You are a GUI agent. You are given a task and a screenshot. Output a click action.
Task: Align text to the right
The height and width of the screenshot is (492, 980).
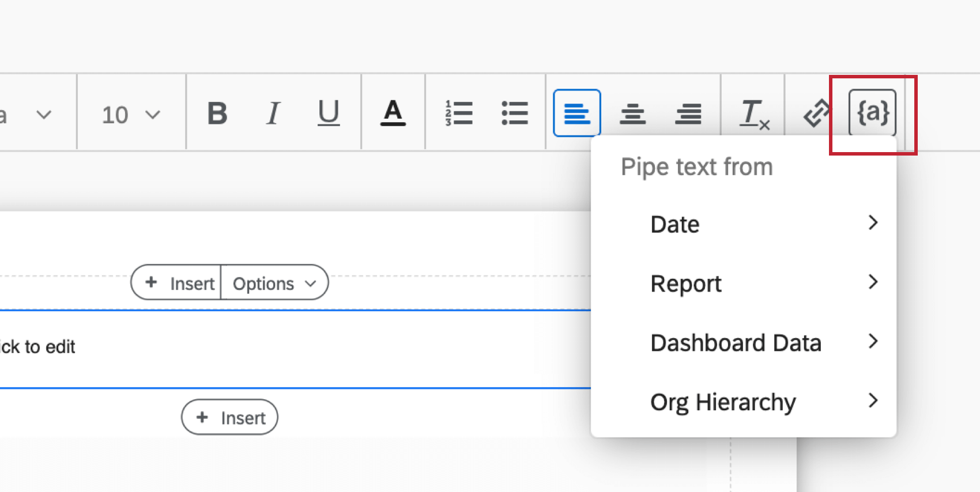coord(688,113)
